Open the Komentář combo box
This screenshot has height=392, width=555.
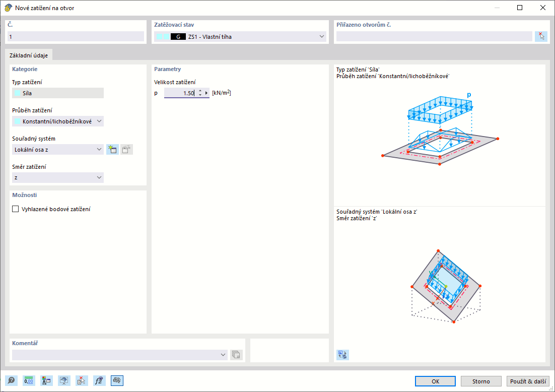[120, 355]
